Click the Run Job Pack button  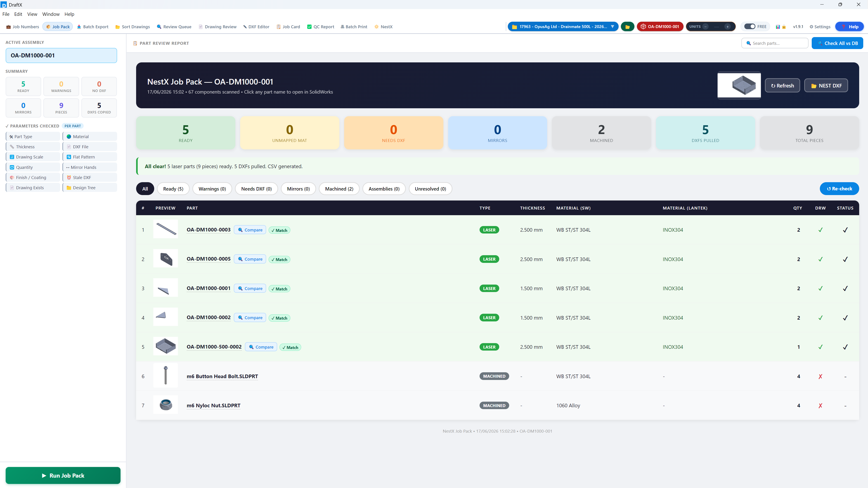(63, 475)
